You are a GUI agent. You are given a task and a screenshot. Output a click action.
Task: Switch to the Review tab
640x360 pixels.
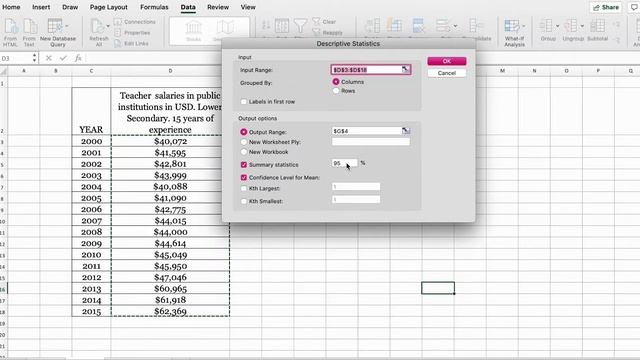(x=218, y=7)
